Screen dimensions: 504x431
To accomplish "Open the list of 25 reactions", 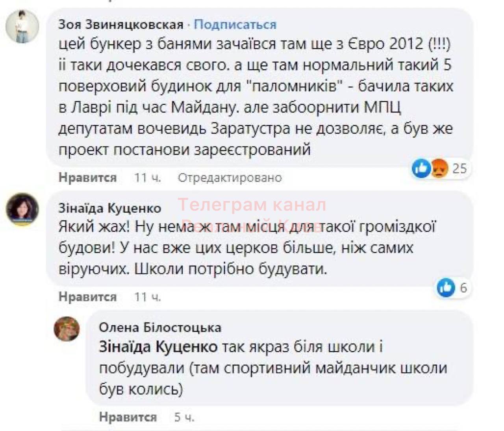I will coord(460,168).
